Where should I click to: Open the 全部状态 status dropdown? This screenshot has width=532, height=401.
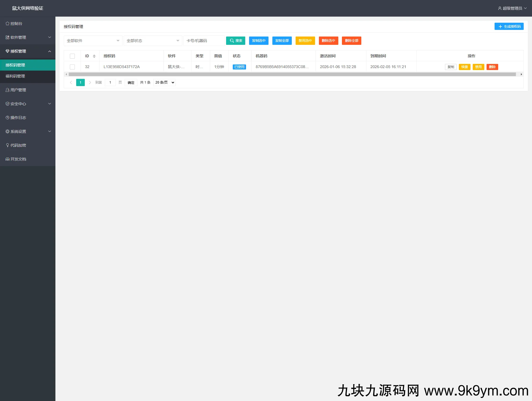coord(153,41)
